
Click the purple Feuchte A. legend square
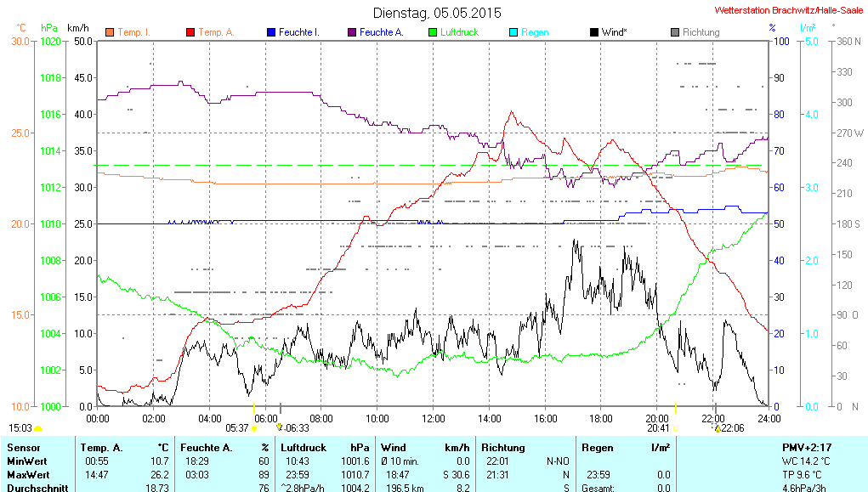(x=352, y=32)
